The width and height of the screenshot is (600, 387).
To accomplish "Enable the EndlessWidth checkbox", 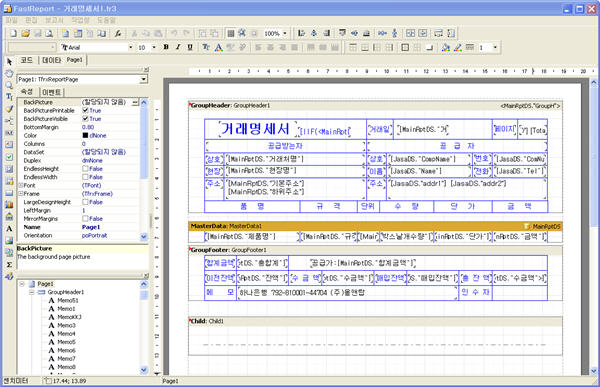I will tap(85, 177).
